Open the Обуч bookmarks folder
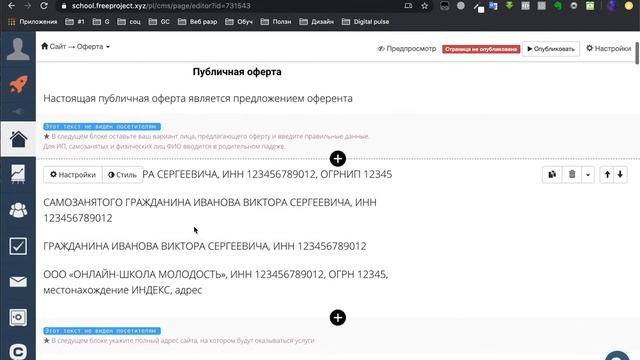The image size is (640, 360). click(239, 22)
